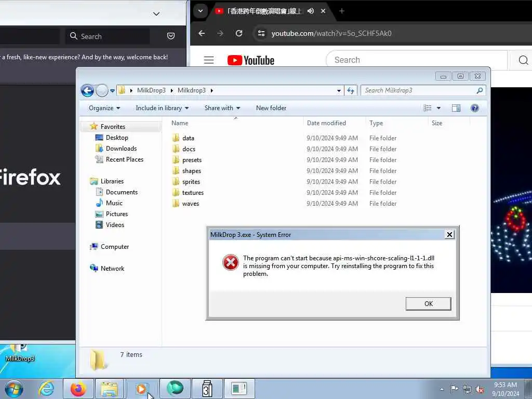Expand the view options dropdown arrow
532x399 pixels.
(x=438, y=108)
